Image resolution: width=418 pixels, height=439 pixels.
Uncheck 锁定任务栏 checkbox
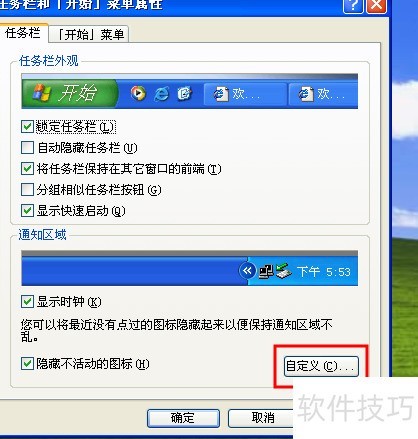(x=27, y=127)
